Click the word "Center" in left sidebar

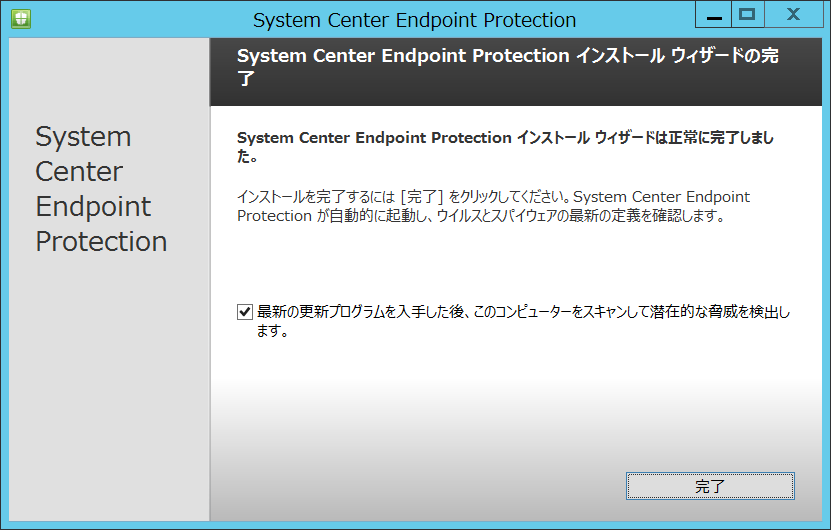coord(79,172)
